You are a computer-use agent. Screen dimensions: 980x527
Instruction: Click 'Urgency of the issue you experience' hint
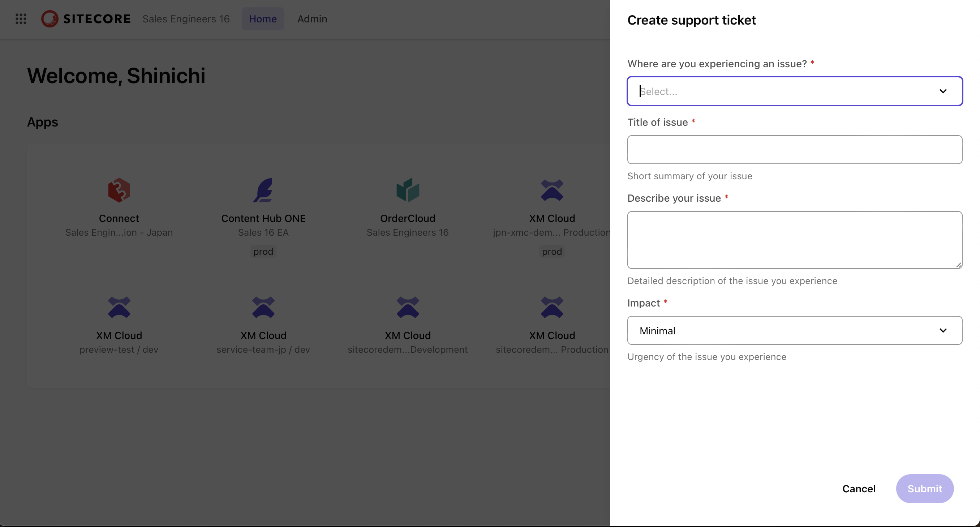(707, 356)
